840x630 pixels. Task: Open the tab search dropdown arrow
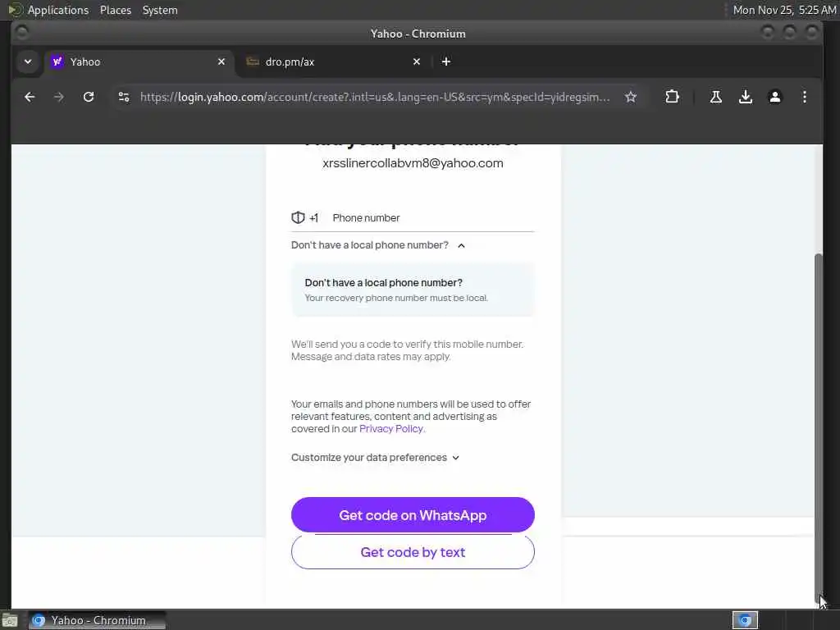(28, 62)
